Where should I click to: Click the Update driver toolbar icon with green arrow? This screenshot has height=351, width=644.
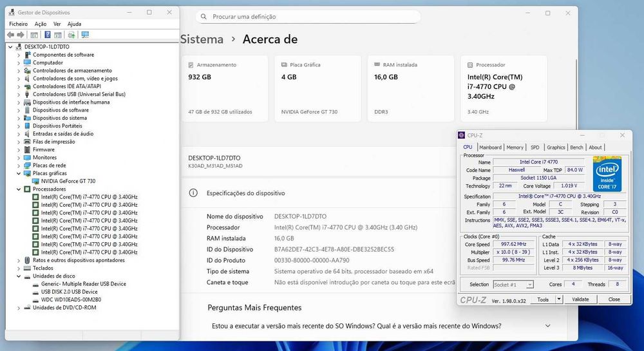coord(71,35)
